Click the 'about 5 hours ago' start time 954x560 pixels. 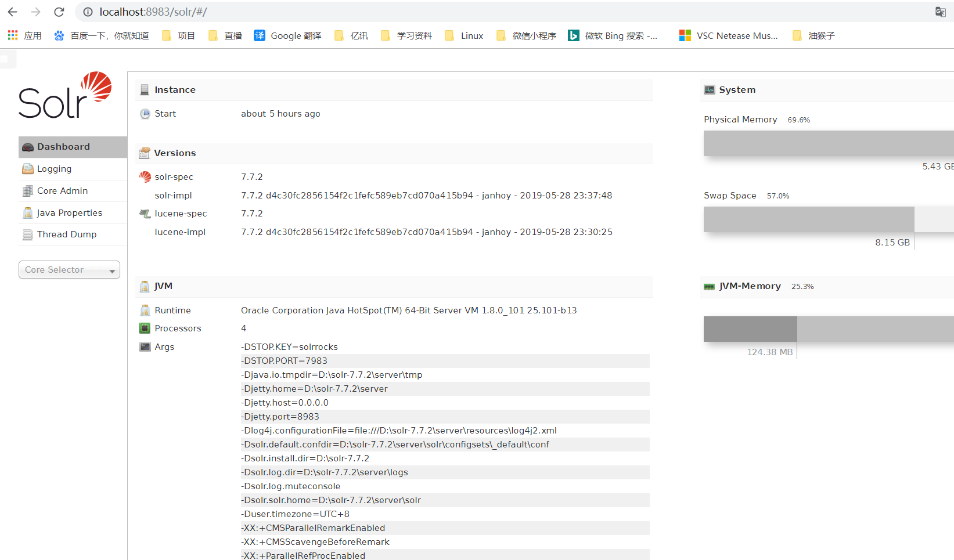tap(280, 114)
